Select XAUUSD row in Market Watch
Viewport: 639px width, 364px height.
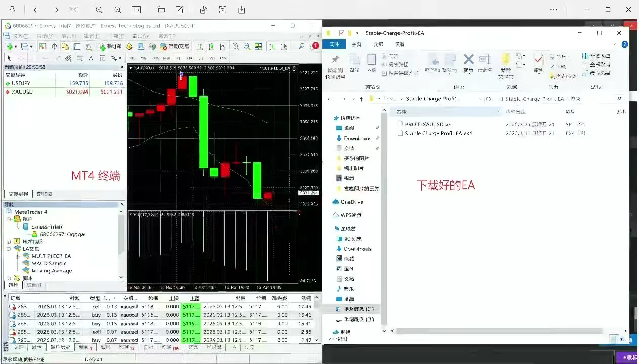(64, 92)
